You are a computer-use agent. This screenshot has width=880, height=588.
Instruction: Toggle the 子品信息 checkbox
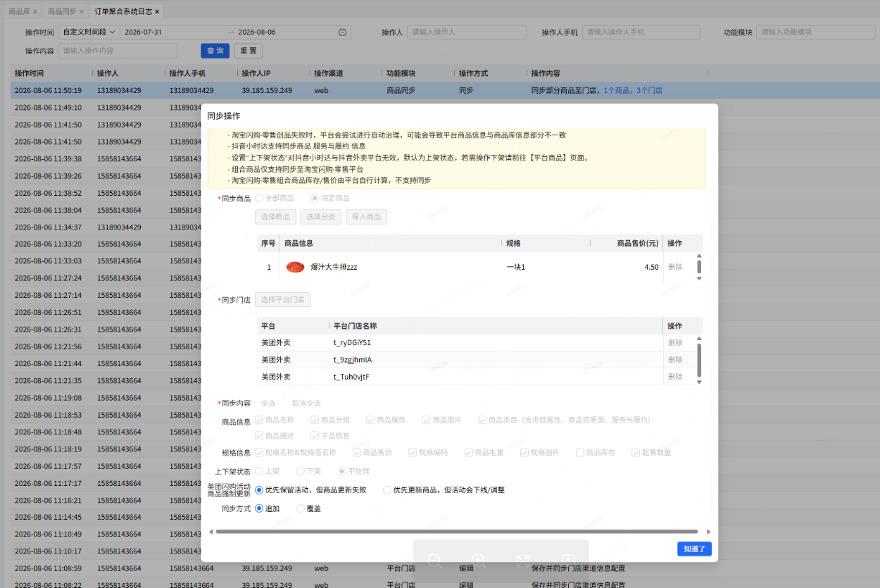[x=315, y=436]
